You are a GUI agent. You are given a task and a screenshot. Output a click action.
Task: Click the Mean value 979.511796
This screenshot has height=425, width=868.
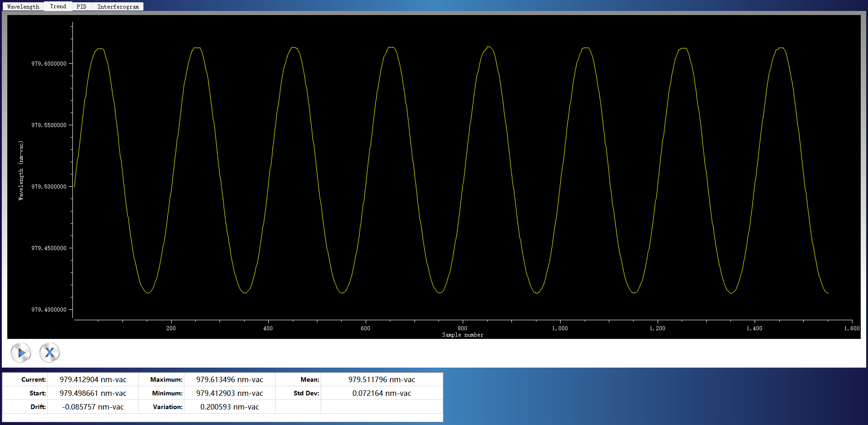point(382,379)
